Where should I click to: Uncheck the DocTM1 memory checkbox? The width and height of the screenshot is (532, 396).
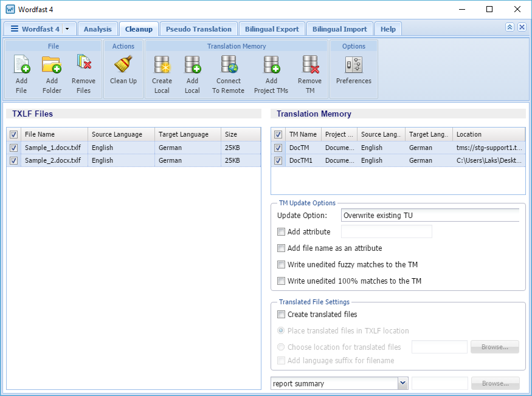(278, 161)
